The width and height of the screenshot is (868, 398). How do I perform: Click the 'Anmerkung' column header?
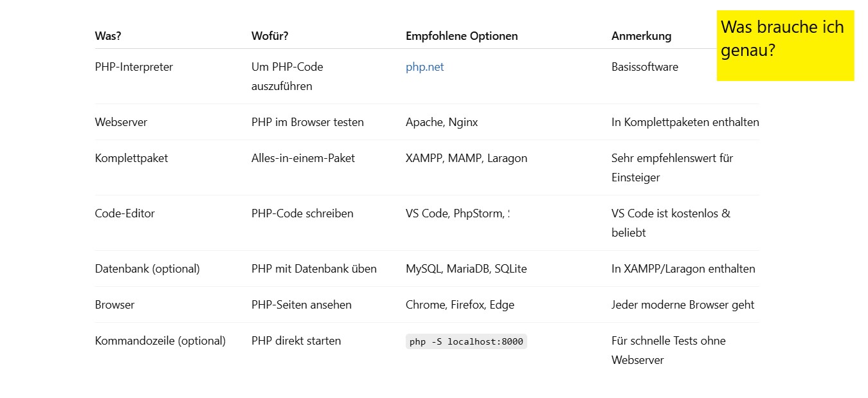point(641,36)
